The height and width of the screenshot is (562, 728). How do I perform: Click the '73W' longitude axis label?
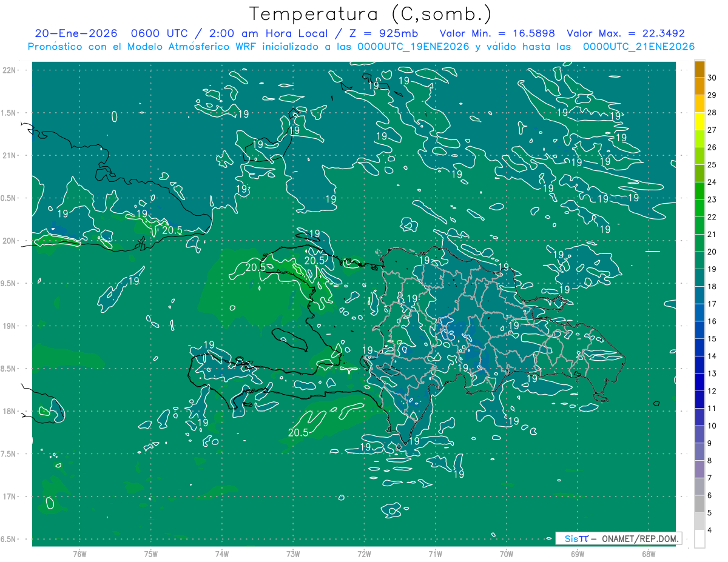[x=293, y=554]
